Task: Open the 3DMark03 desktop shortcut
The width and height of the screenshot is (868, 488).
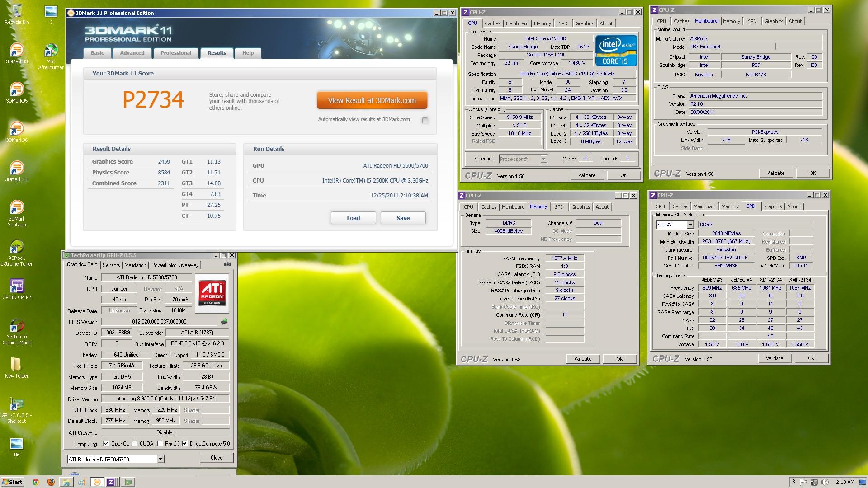Action: point(17,53)
